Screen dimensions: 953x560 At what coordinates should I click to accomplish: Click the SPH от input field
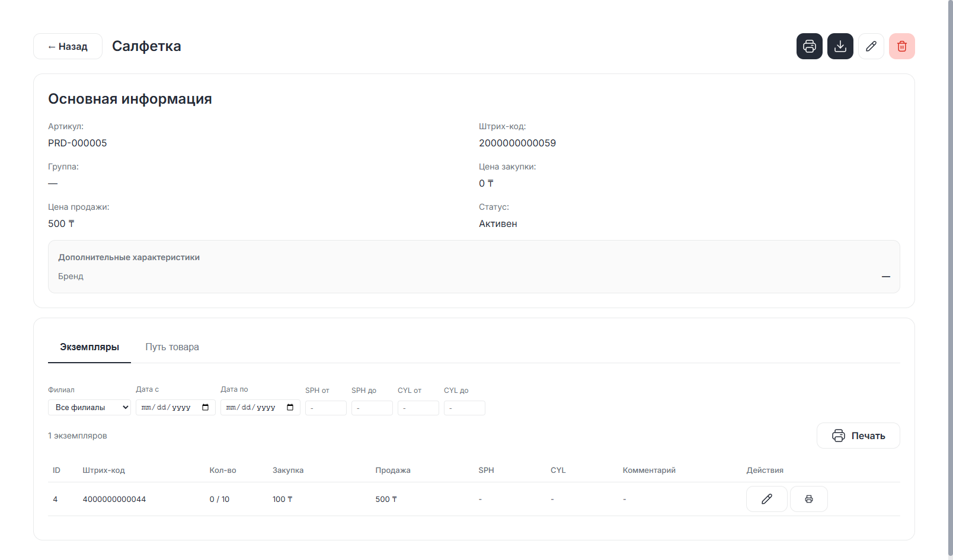tap(326, 408)
